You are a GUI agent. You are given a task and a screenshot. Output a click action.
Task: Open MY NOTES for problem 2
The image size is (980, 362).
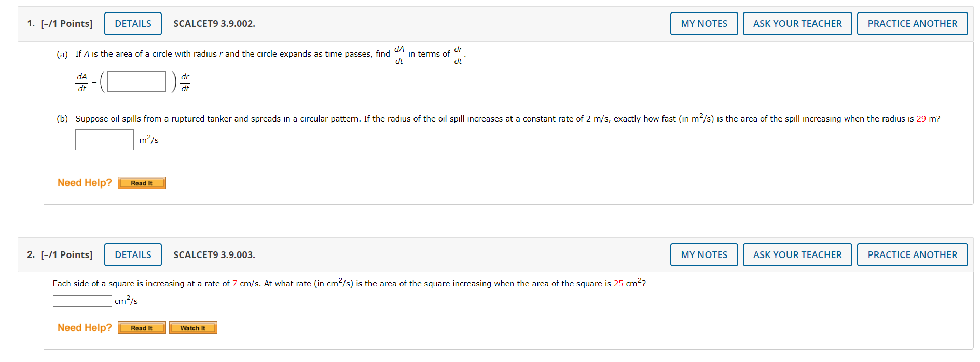(x=703, y=254)
